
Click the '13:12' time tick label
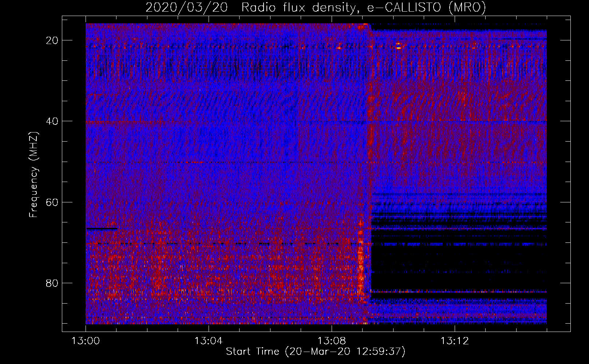click(x=455, y=341)
